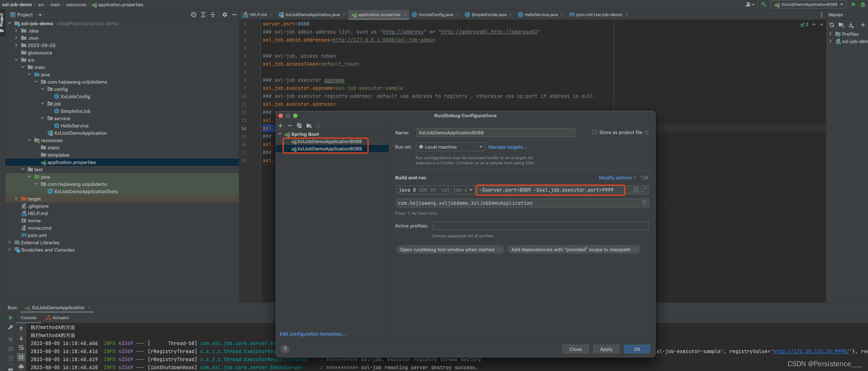This screenshot has height=371, width=868.
Task: Open the Modify options dropdown
Action: coord(617,177)
